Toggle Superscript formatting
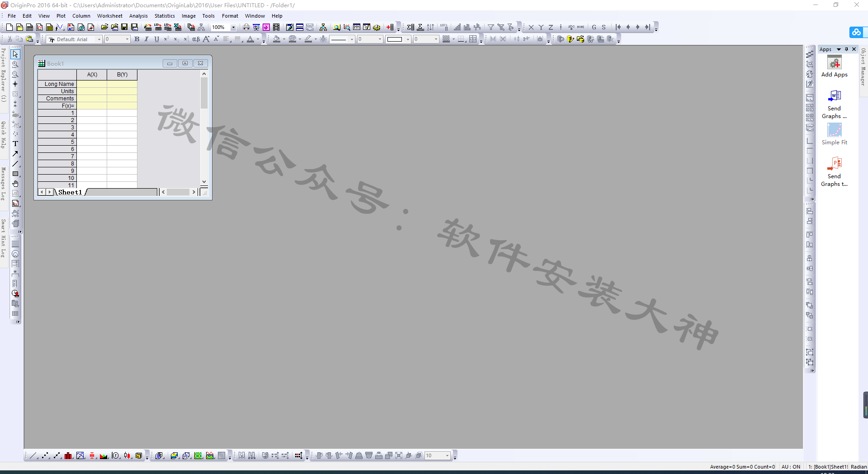 point(166,39)
